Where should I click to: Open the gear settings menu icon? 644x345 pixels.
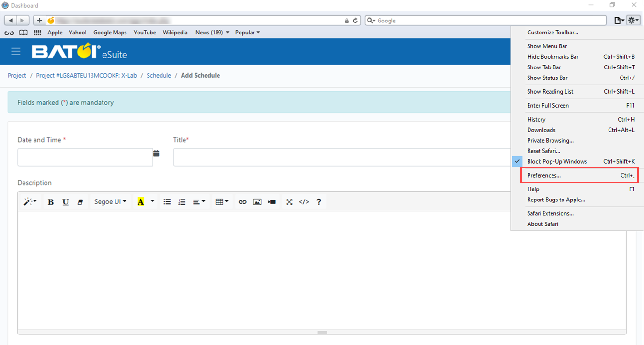point(633,21)
